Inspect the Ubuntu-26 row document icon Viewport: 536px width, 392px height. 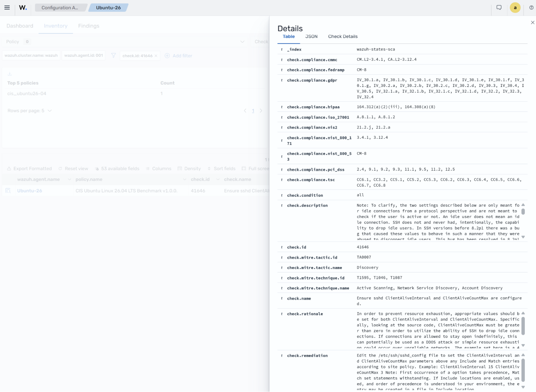click(x=8, y=191)
